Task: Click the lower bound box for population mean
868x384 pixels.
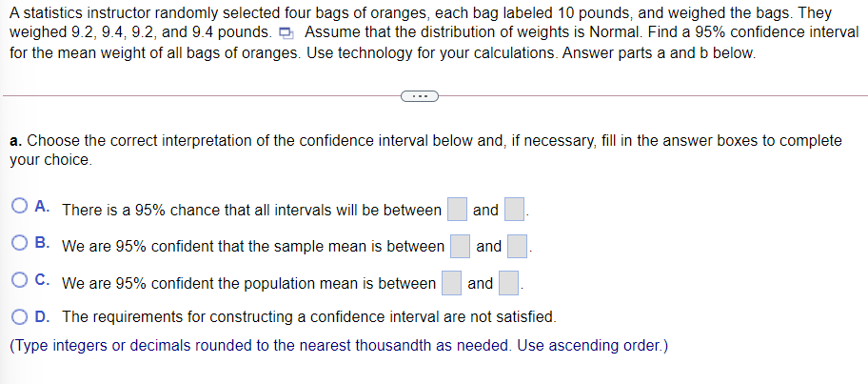Action: (x=451, y=283)
